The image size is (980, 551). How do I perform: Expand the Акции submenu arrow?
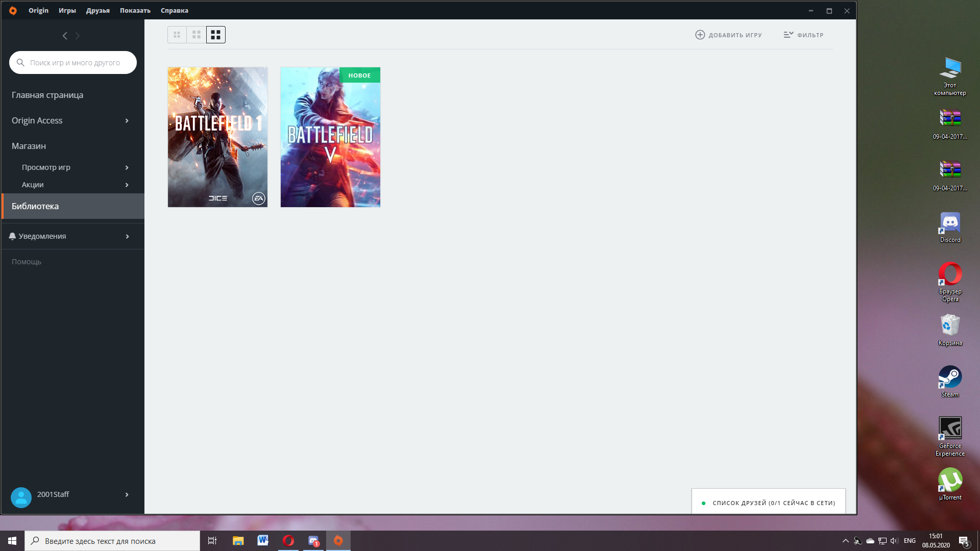click(x=127, y=185)
